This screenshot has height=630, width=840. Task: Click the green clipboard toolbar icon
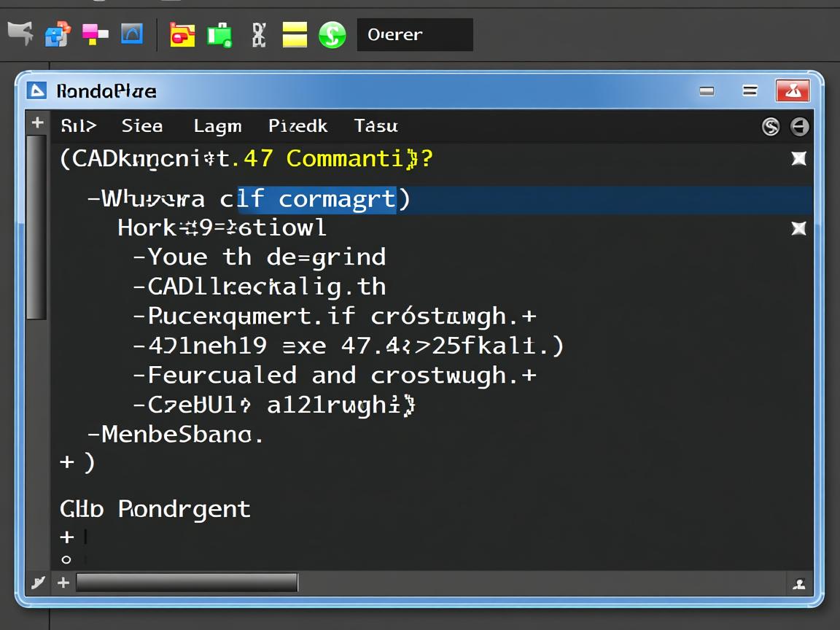pos(219,34)
